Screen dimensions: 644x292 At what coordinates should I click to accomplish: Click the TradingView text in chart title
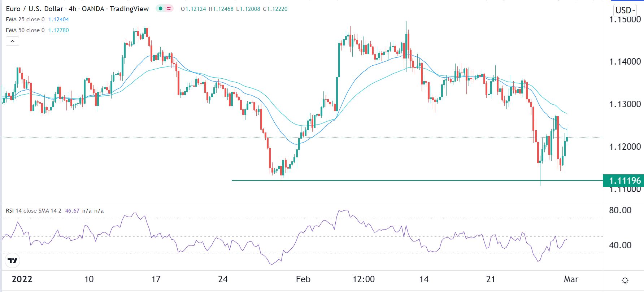(x=129, y=9)
